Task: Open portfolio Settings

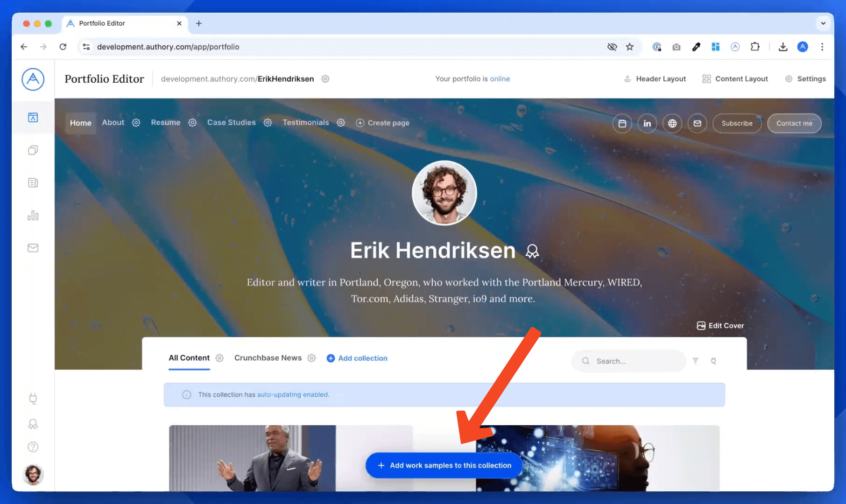Action: point(805,79)
